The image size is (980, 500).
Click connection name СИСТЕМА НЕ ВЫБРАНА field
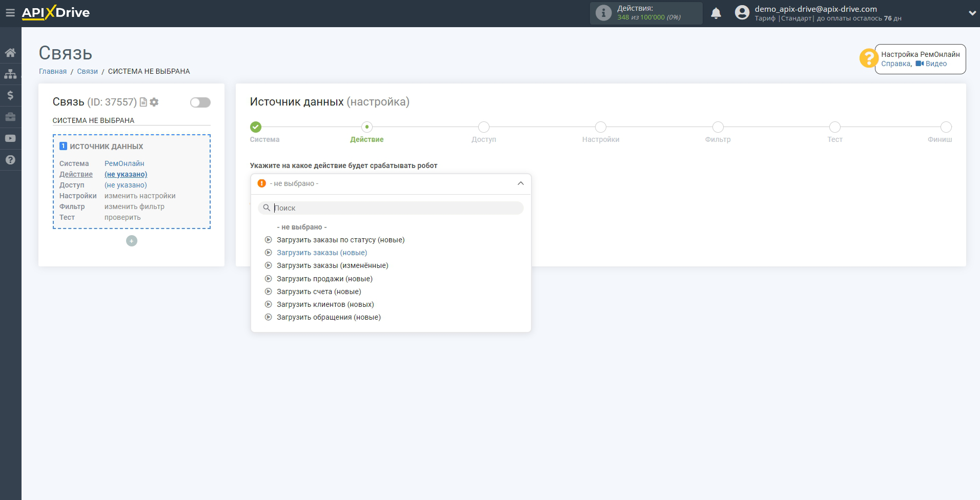coord(131,120)
